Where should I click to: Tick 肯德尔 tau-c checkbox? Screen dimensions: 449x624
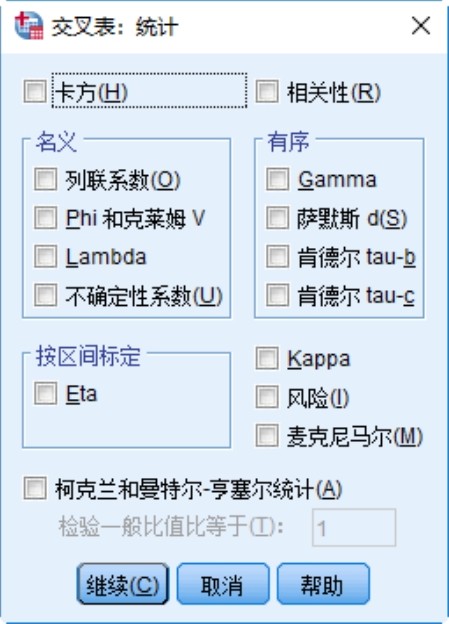(x=277, y=295)
